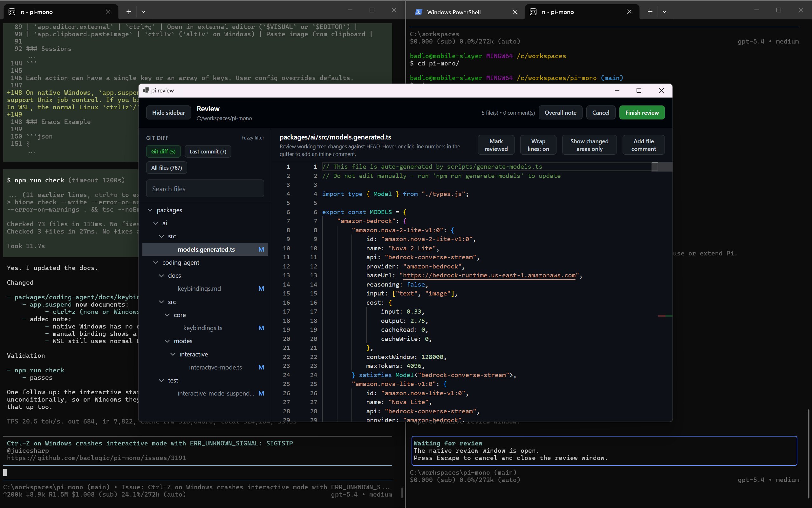Open tab dropdown in right terminal window
This screenshot has width=812, height=508.
pos(665,12)
